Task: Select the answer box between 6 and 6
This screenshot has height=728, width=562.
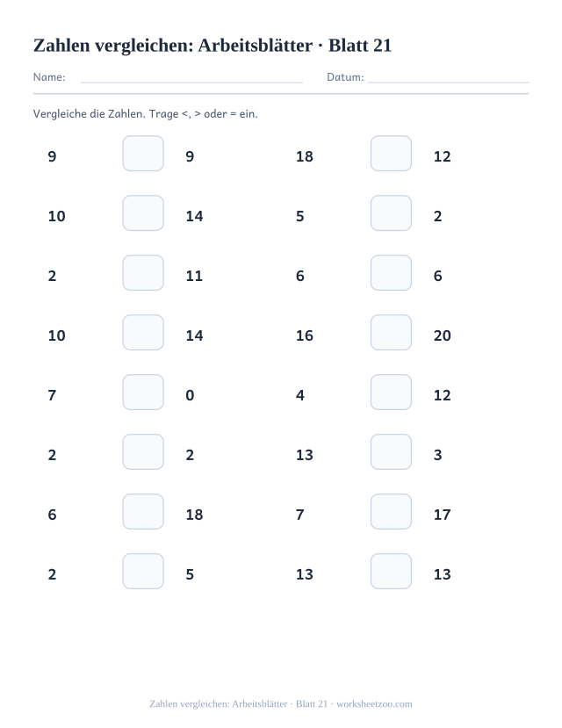Action: tap(391, 272)
